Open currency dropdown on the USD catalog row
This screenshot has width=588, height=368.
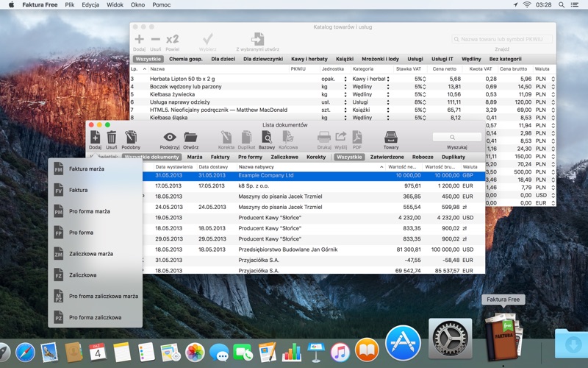pos(553,195)
